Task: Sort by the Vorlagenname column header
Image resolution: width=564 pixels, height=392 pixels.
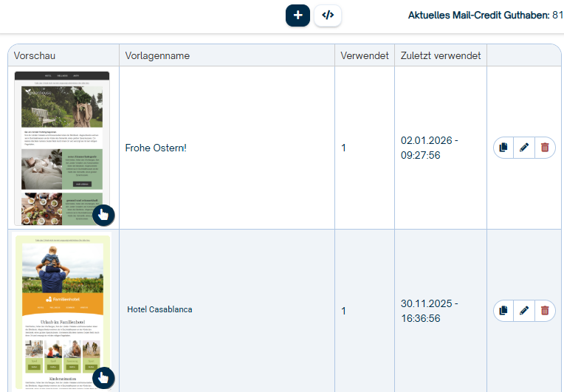Action: coord(157,56)
